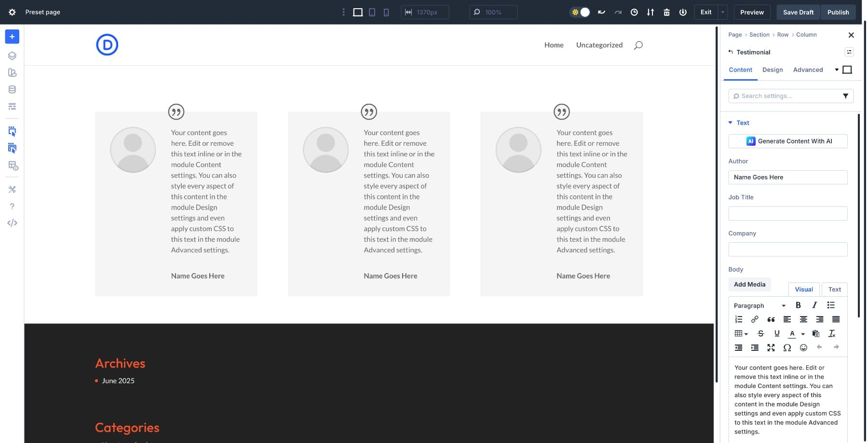This screenshot has width=868, height=443.
Task: Insert a link in the body editor
Action: [755, 319]
